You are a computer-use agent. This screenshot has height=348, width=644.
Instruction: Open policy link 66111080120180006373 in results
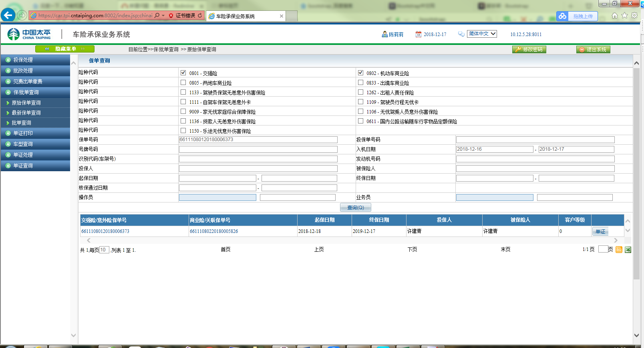[105, 231]
